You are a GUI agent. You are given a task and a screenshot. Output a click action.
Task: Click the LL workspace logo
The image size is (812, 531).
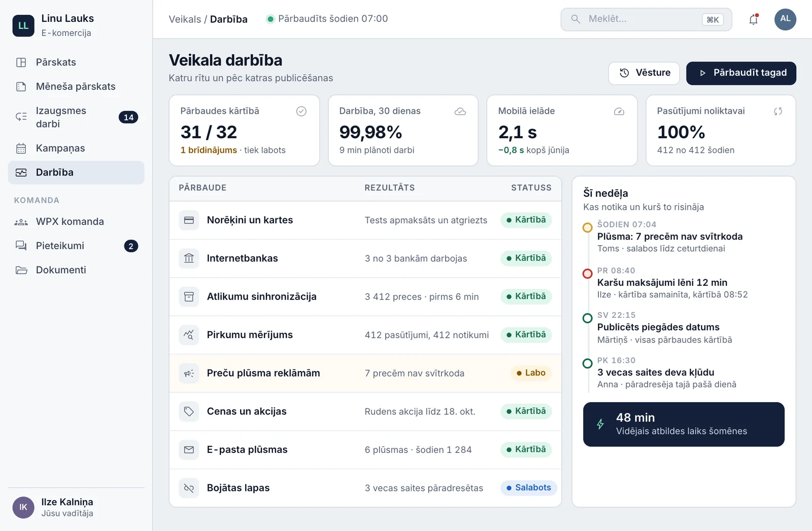23,25
